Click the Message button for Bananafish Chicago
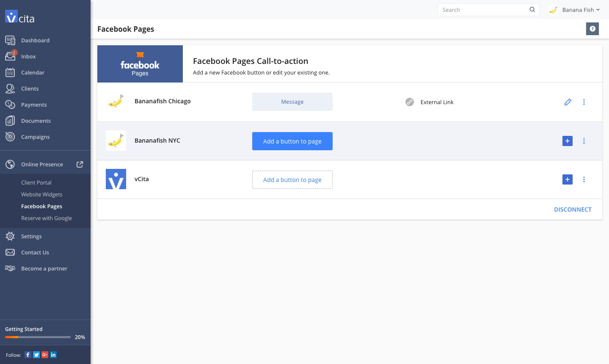Image resolution: width=609 pixels, height=364 pixels. tap(292, 102)
